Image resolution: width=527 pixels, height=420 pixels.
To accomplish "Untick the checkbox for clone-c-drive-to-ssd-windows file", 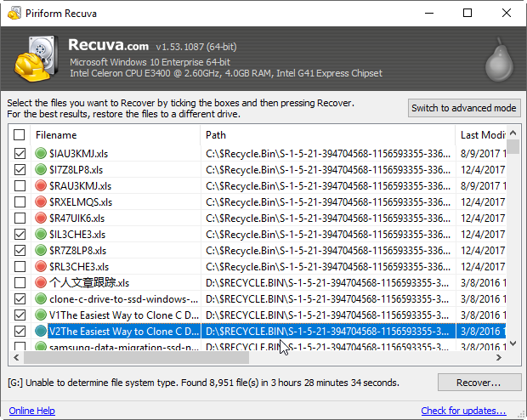I will click(x=20, y=298).
